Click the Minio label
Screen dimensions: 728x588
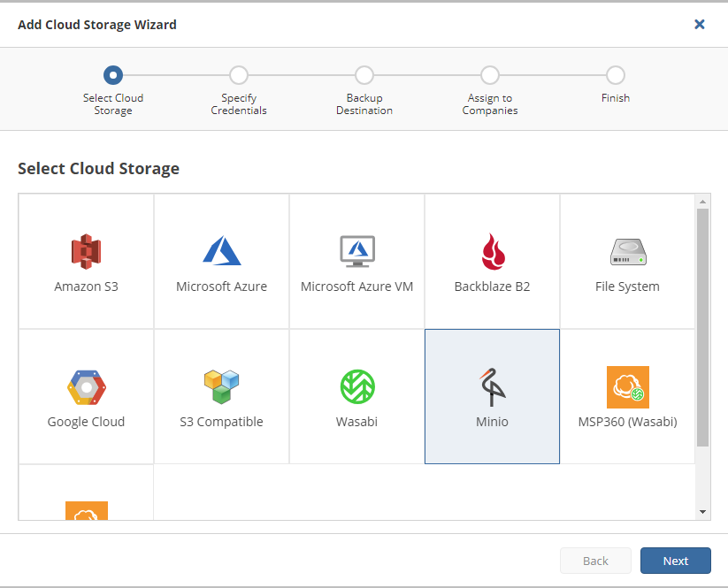coord(492,422)
